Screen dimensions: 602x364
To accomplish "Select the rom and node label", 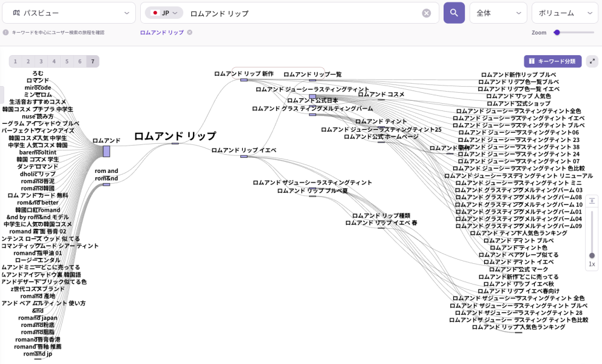I will pyautogui.click(x=106, y=171).
